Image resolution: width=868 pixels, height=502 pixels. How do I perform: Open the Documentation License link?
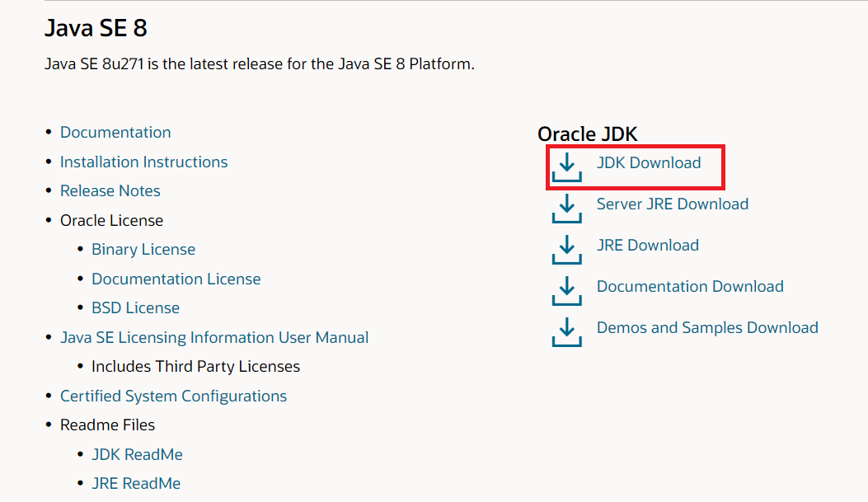point(176,279)
